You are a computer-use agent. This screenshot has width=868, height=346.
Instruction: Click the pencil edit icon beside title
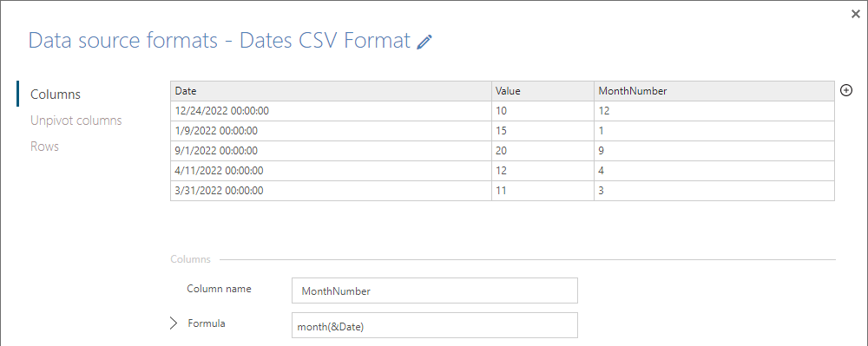click(x=424, y=42)
